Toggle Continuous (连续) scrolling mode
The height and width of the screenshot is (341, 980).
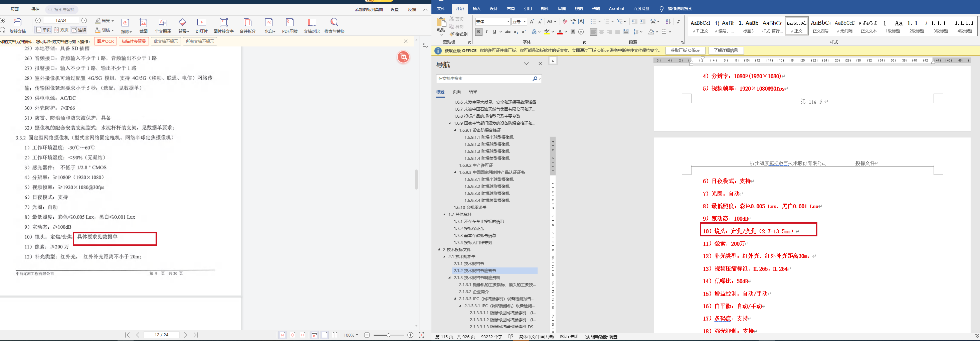[79, 30]
